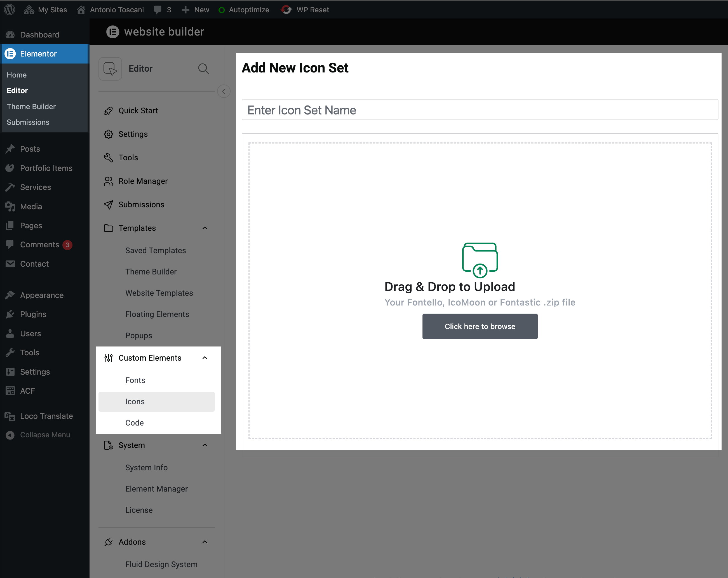Click the upload folder icon in drop area
728x578 pixels.
(x=480, y=260)
